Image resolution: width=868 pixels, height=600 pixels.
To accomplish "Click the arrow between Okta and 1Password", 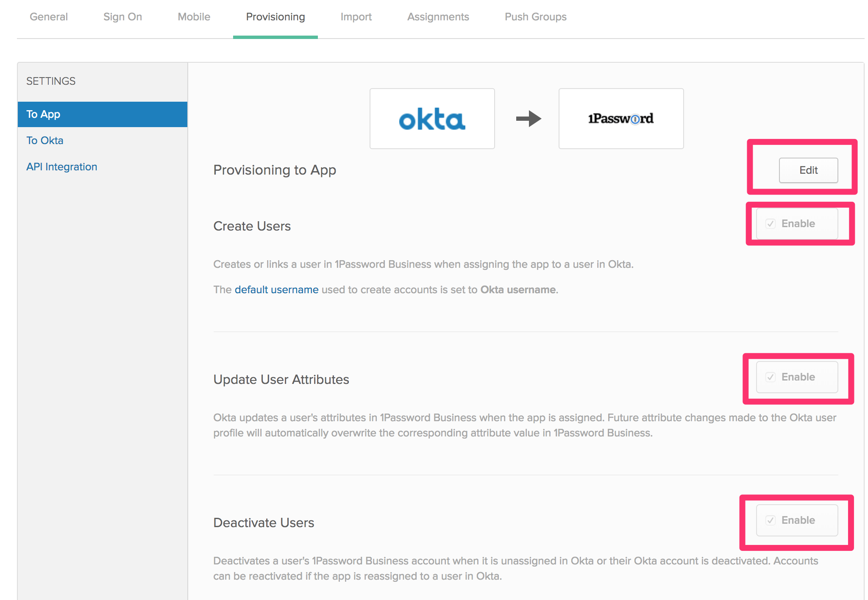I will pyautogui.click(x=528, y=119).
